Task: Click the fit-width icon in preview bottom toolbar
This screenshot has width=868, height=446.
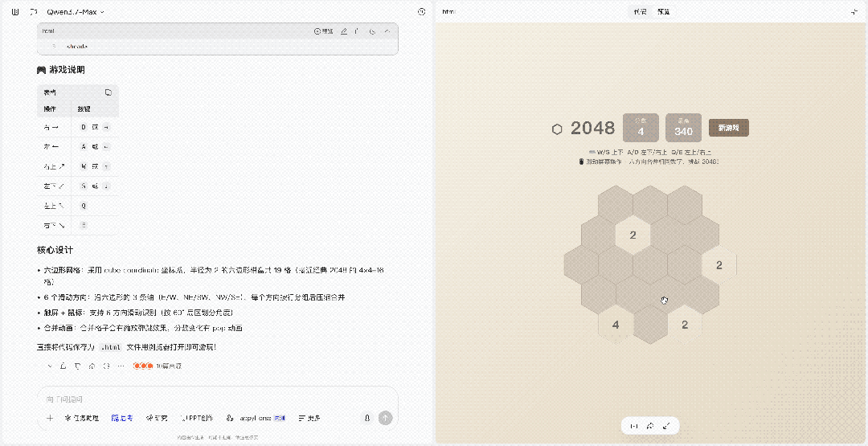Action: coord(634,426)
